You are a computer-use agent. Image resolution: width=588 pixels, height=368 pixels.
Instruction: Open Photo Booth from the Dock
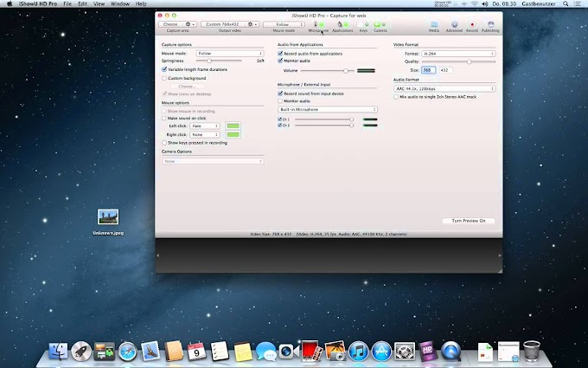pos(311,351)
